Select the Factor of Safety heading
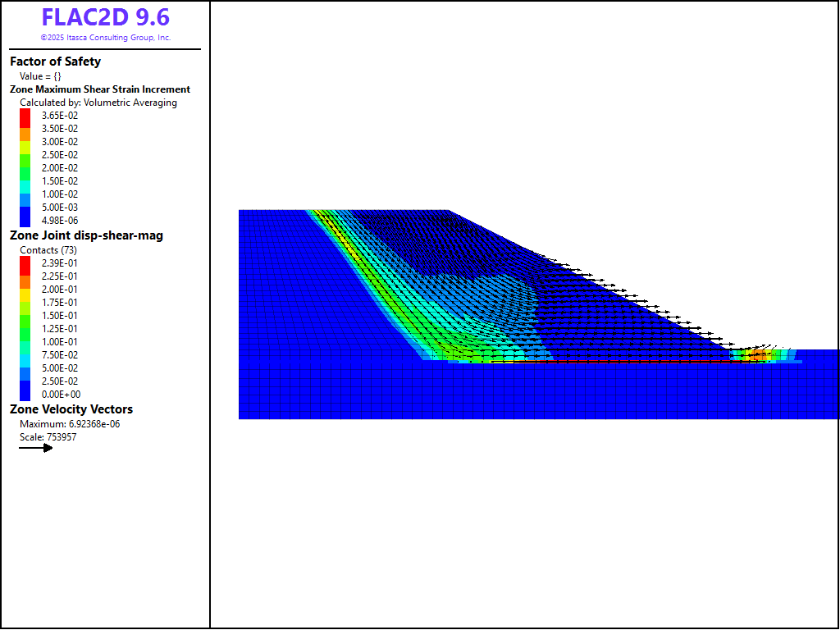840x630 pixels. [55, 62]
